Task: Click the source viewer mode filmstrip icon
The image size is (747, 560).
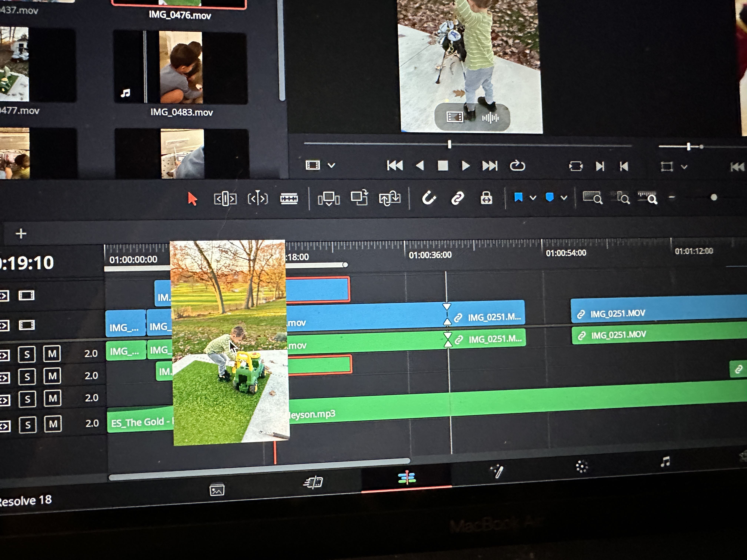Action: pyautogui.click(x=313, y=165)
